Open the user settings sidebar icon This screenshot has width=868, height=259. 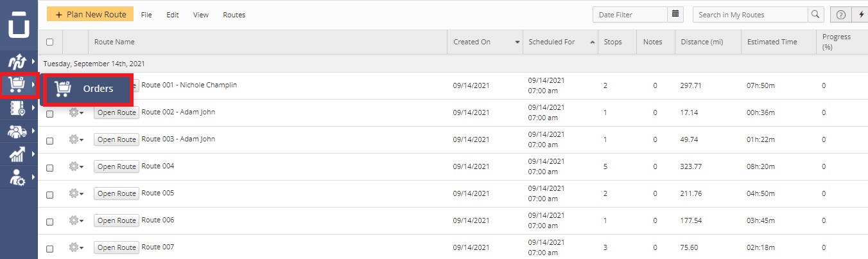pyautogui.click(x=16, y=177)
